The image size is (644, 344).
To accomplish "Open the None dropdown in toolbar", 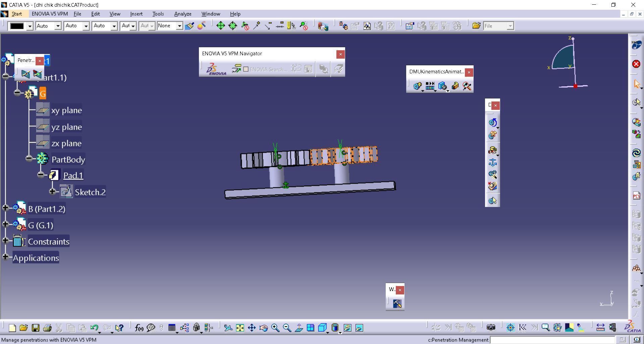I will tap(179, 26).
